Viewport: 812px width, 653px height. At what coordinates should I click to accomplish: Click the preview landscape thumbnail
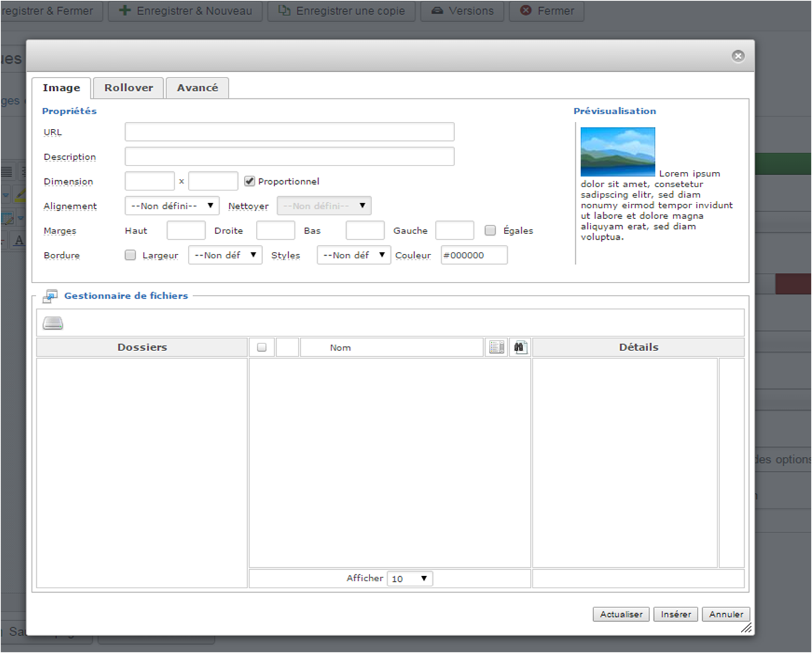pyautogui.click(x=618, y=152)
